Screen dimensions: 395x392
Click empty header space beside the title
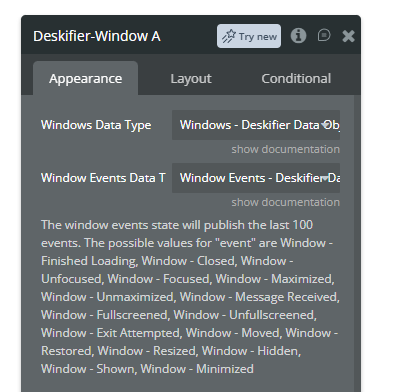click(188, 36)
